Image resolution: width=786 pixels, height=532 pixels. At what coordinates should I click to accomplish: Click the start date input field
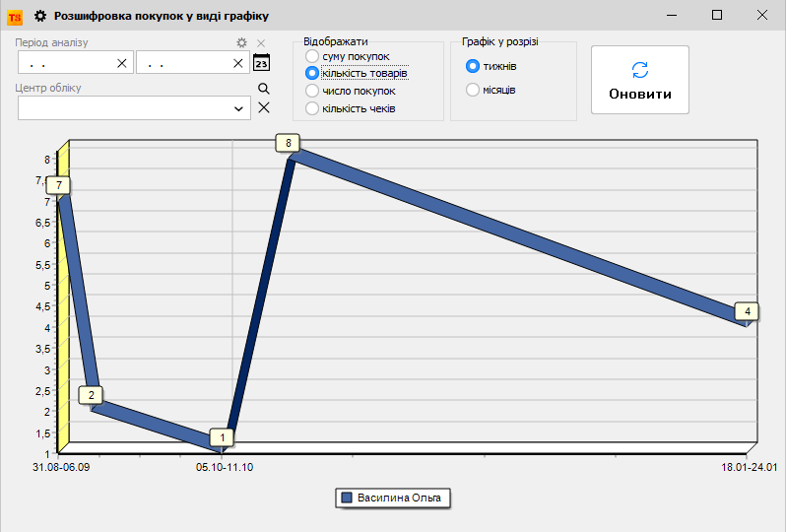pyautogui.click(x=65, y=63)
